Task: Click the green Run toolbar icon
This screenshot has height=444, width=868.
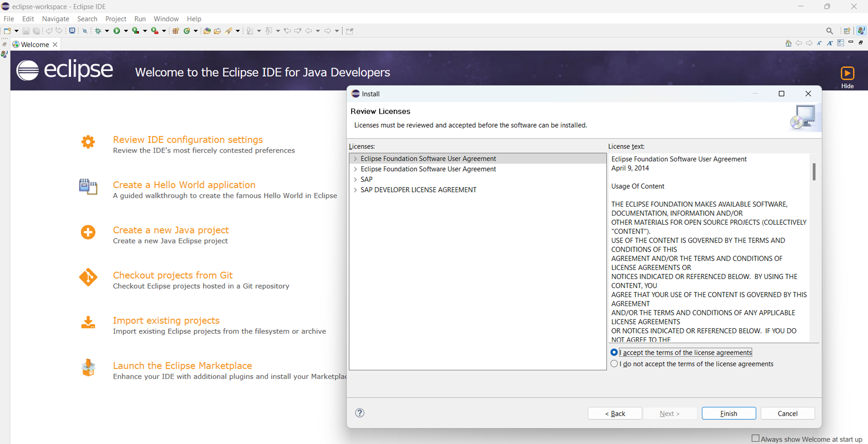Action: click(116, 31)
